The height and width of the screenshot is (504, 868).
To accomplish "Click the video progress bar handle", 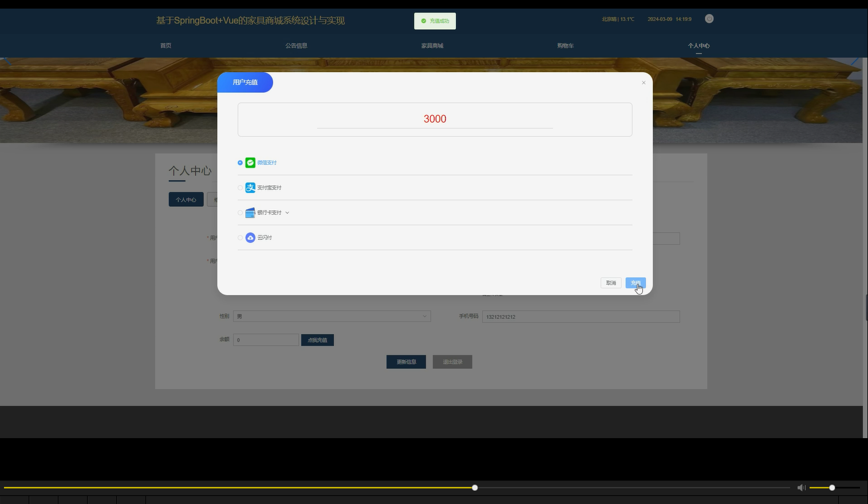I will 475,487.
